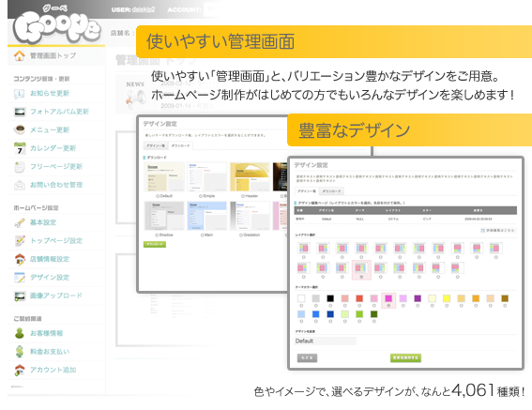
Task: Select the Simple theme radio button
Action: (201, 196)
